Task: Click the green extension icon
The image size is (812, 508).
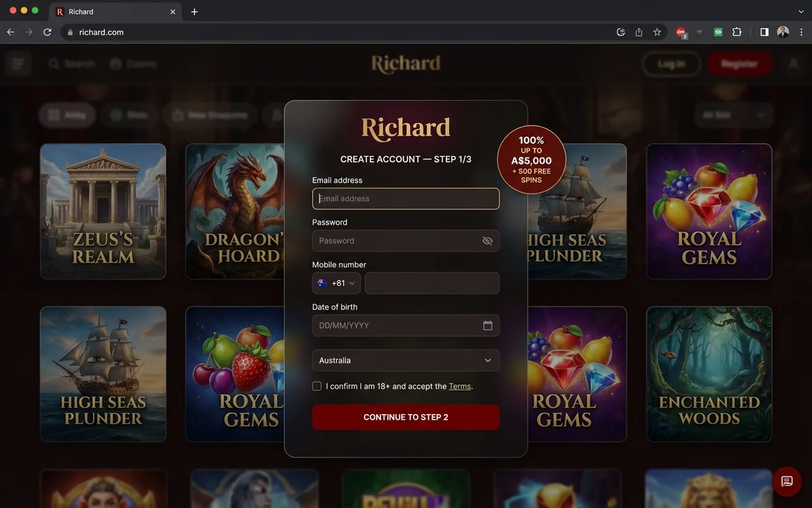Action: tap(718, 32)
